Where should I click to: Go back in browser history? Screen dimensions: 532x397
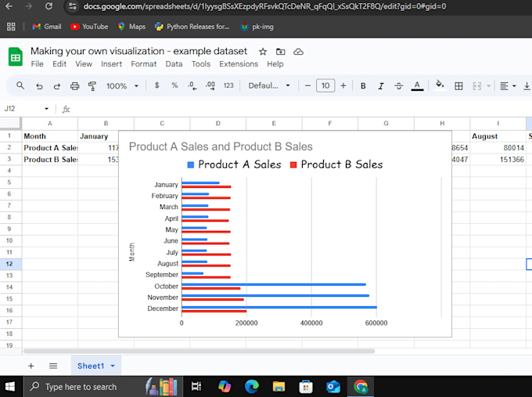coord(9,6)
